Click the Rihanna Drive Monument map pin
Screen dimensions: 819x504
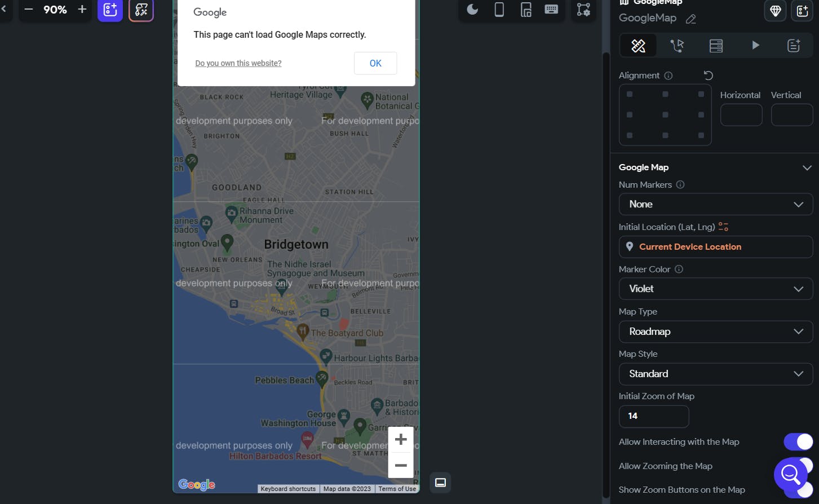coord(231,213)
